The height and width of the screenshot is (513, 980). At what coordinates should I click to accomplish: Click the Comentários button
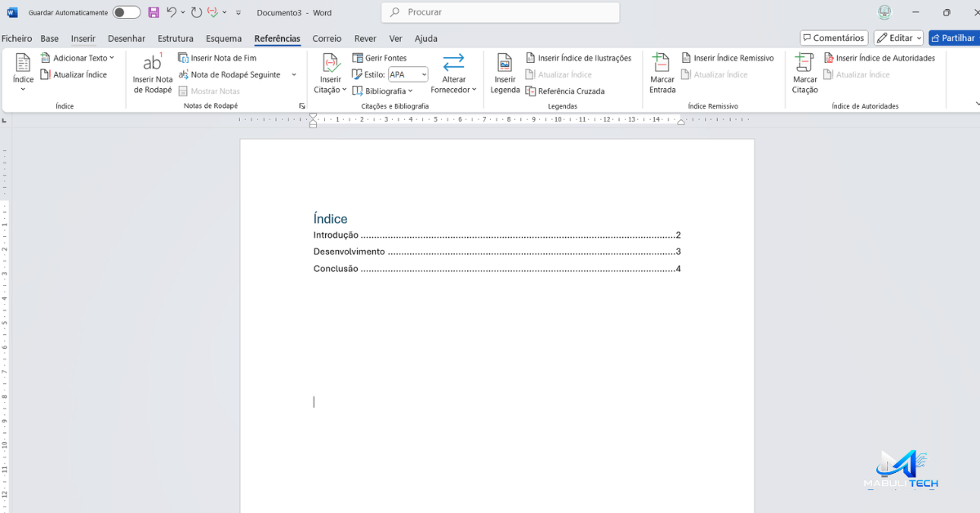pos(834,38)
